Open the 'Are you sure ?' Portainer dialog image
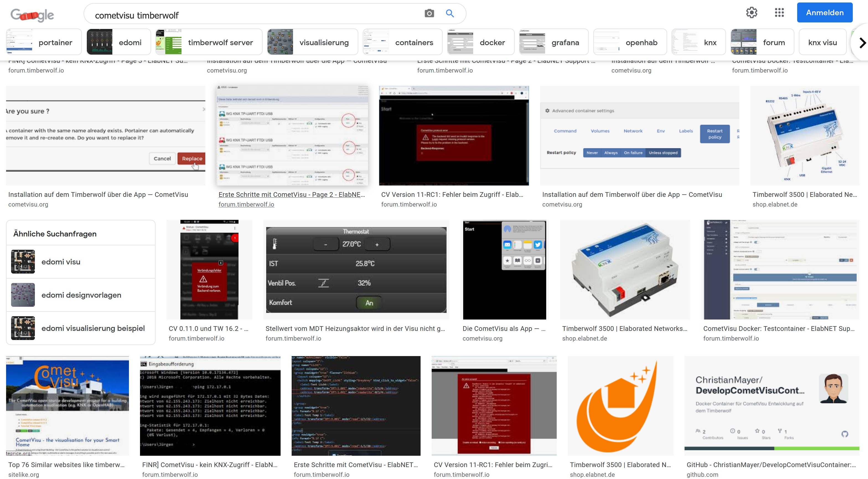Image resolution: width=868 pixels, height=479 pixels. coord(105,135)
